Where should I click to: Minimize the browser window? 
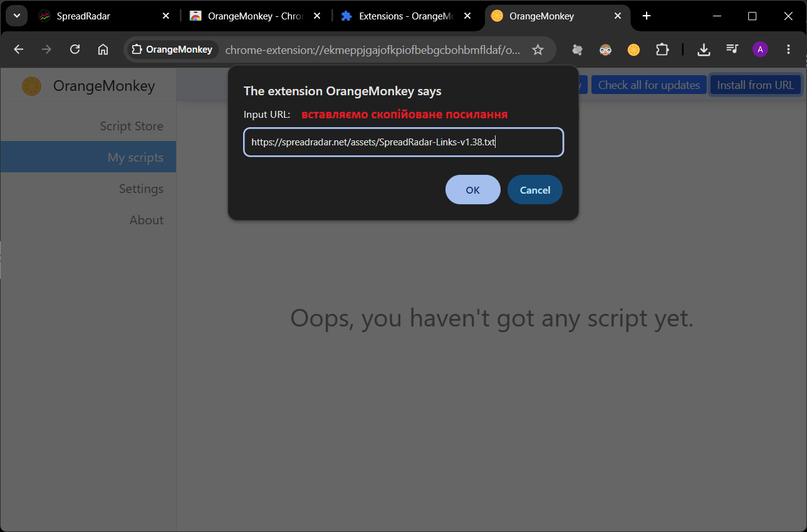click(x=717, y=16)
